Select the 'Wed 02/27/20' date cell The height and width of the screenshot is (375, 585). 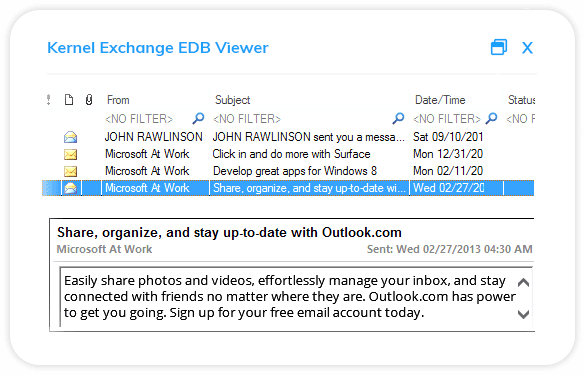click(449, 188)
